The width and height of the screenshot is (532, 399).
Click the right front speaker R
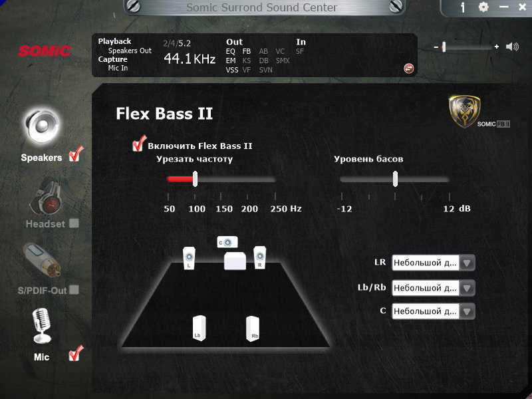[259, 257]
